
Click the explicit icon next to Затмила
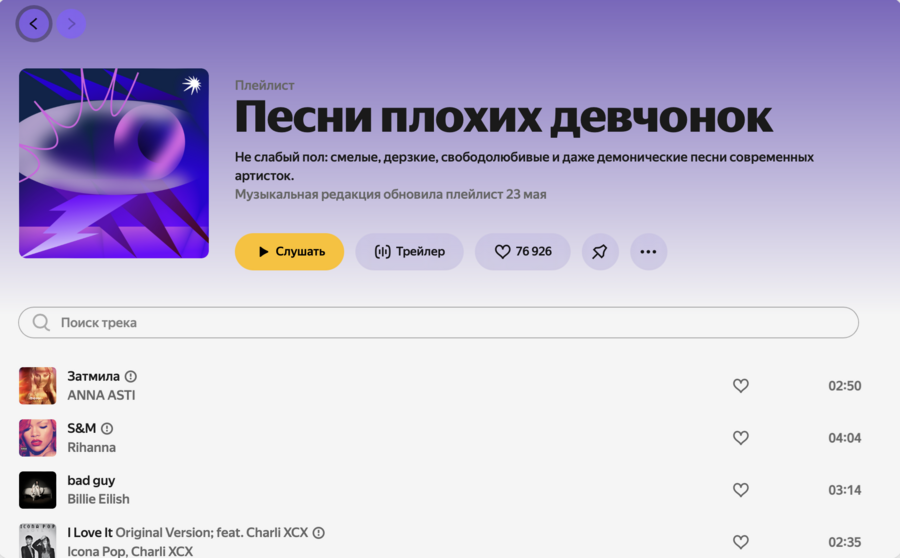point(131,377)
